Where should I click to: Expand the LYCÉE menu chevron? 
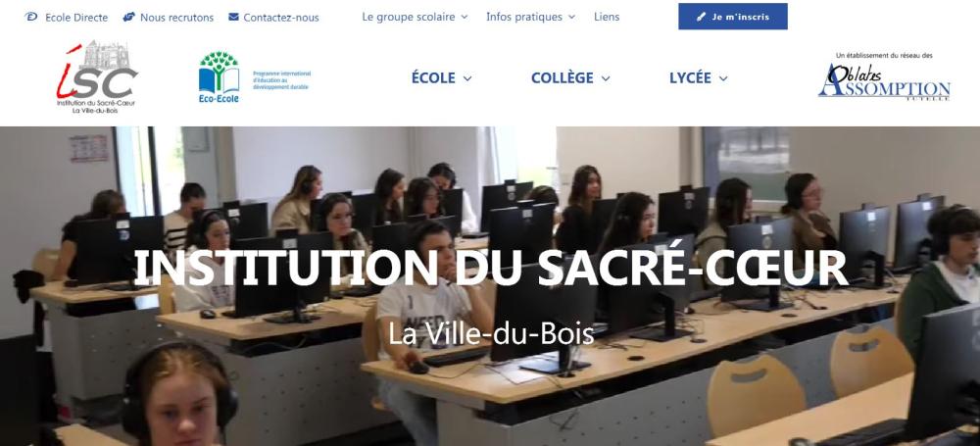pos(723,78)
